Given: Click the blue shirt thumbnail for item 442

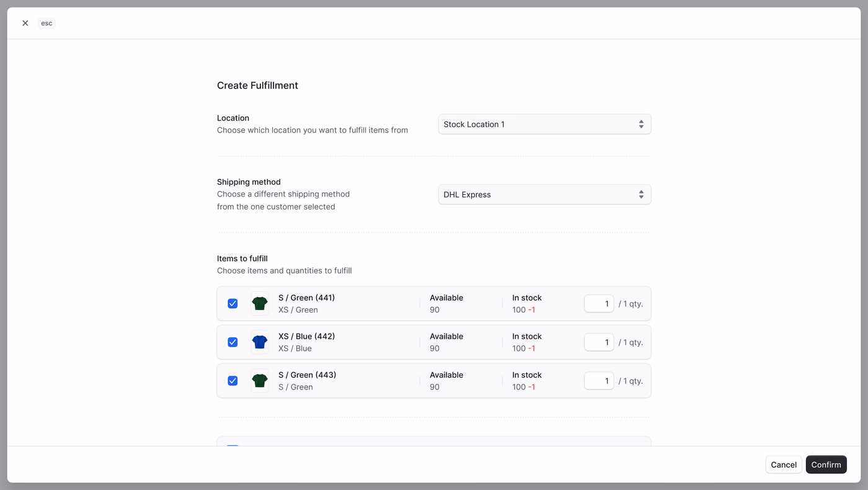Looking at the screenshot, I should (260, 342).
